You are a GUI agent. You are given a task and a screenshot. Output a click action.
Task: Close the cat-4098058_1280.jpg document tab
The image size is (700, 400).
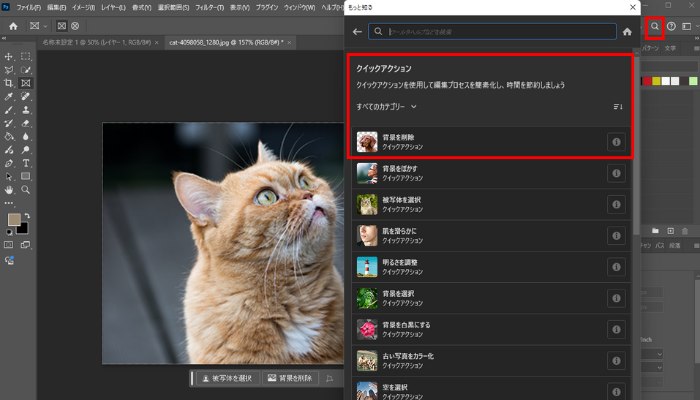(x=289, y=42)
